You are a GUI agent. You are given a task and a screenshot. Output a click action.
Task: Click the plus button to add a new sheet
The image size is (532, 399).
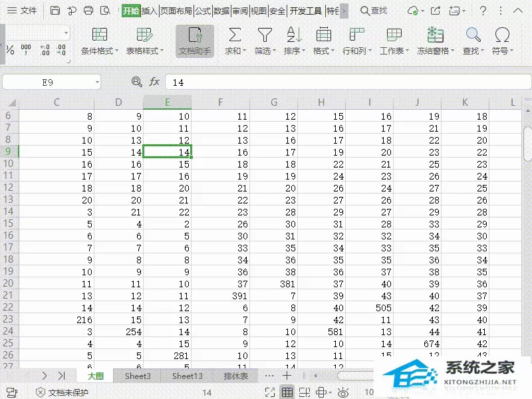point(287,376)
